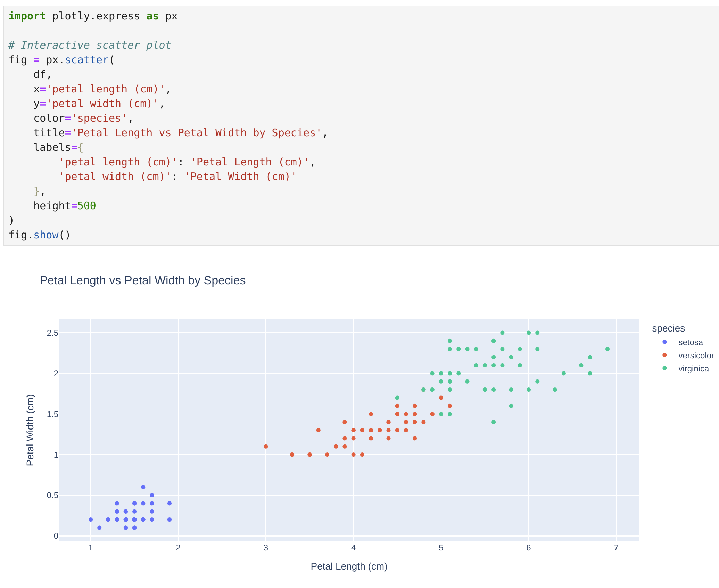Image resolution: width=719 pixels, height=588 pixels.
Task: Toggle the virginica legend label
Action: (x=693, y=369)
